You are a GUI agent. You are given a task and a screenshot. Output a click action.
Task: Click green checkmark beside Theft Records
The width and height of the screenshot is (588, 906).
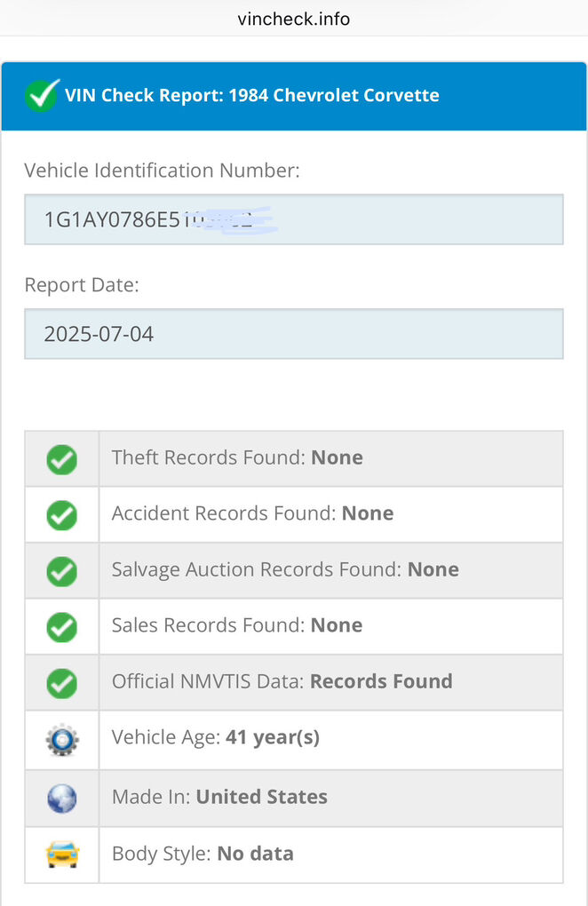[61, 459]
